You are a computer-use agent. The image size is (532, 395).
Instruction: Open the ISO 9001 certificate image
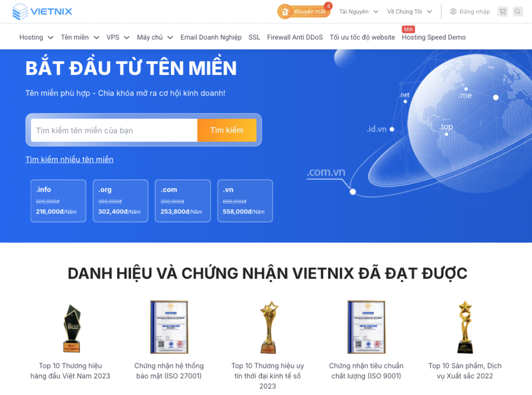pyautogui.click(x=366, y=327)
